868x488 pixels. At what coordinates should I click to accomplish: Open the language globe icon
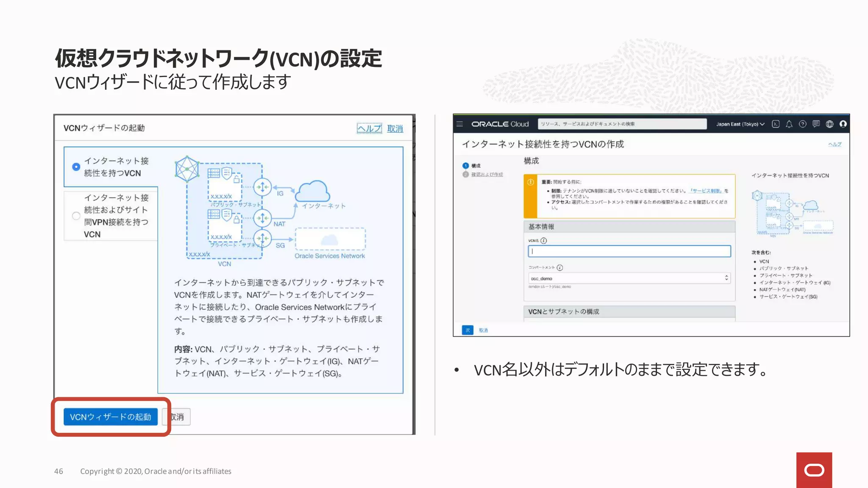click(x=829, y=124)
